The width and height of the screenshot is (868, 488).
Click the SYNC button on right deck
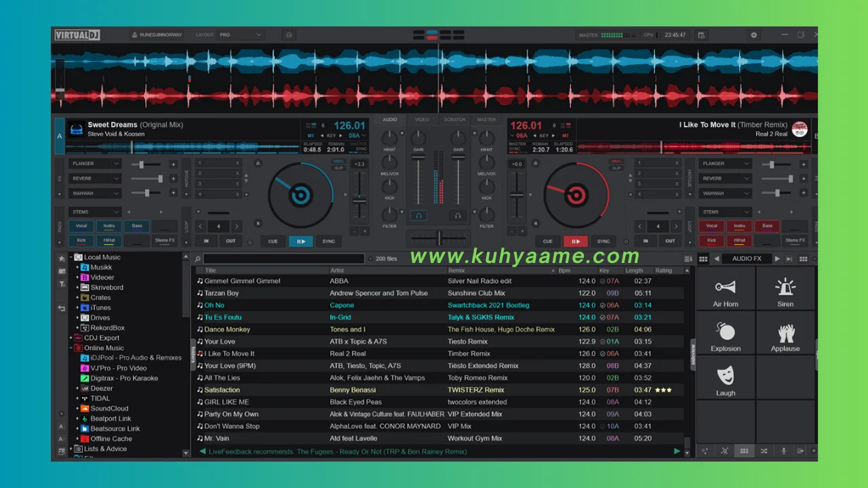coord(603,241)
